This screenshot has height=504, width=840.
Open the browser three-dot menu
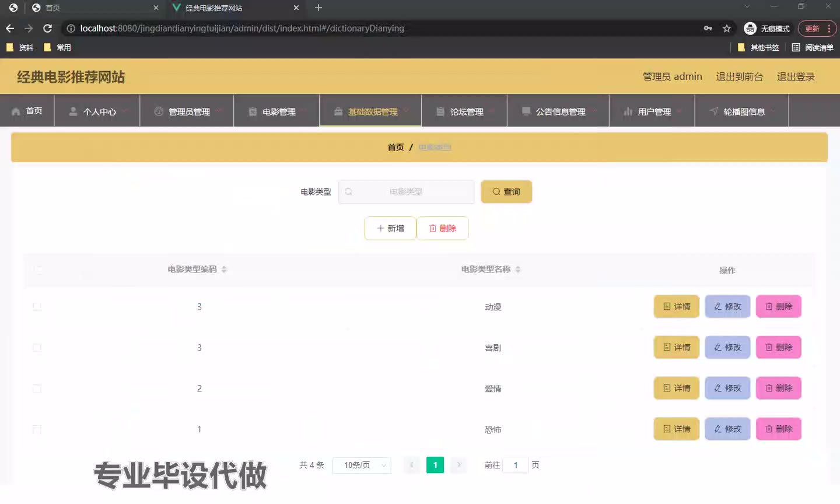coord(829,29)
